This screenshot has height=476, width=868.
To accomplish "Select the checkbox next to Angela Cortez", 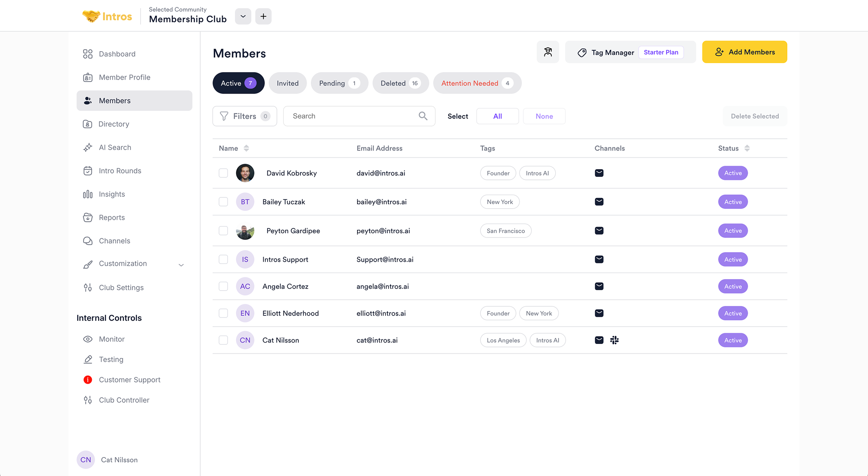I will click(223, 286).
